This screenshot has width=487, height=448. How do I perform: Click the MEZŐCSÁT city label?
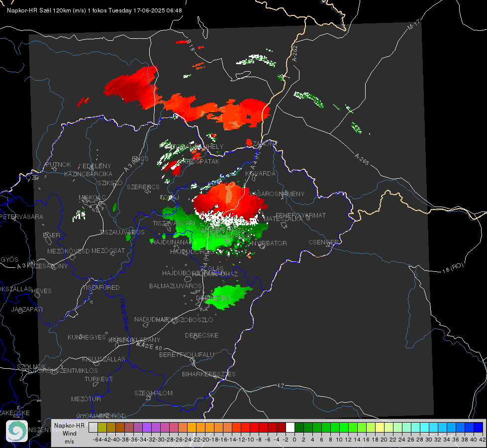[108, 250]
